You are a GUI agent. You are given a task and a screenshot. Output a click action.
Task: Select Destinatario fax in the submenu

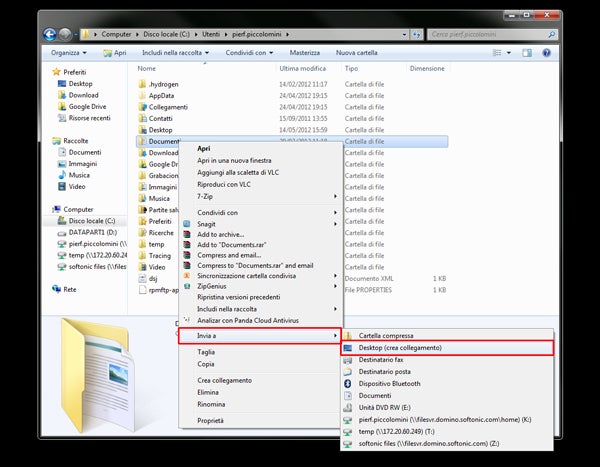pos(381,359)
